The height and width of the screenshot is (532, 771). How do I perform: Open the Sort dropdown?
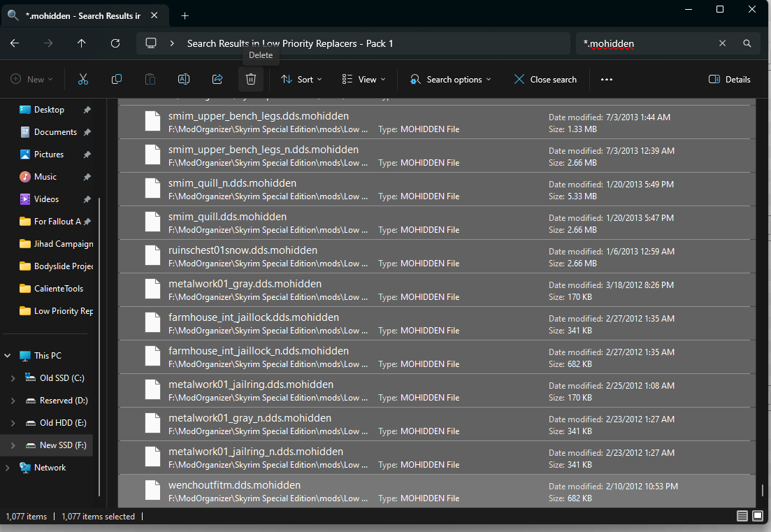pos(301,79)
